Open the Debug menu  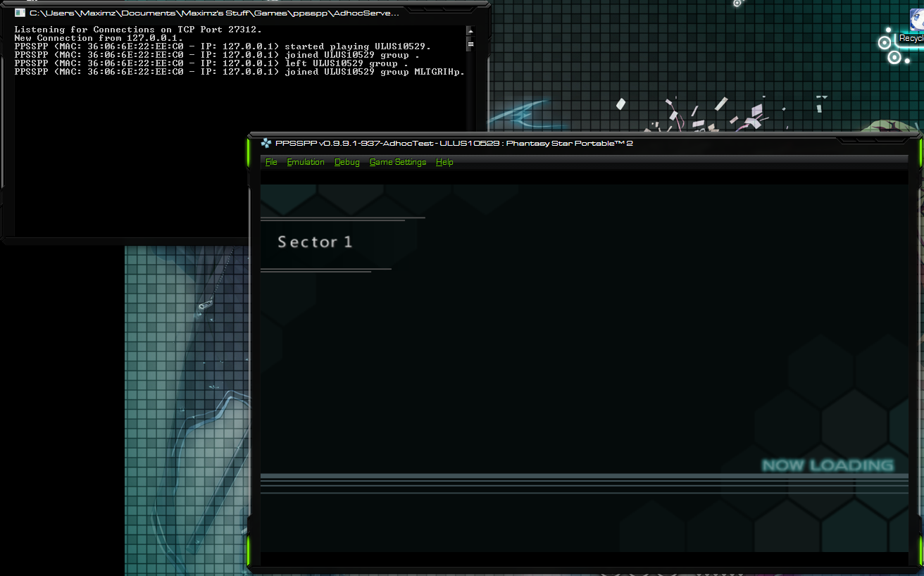pos(346,162)
